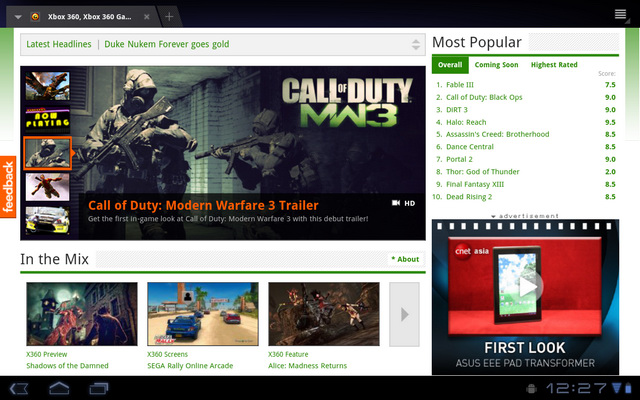Select the highlighted soldier thumbnail in the carousel
Viewport: 640px width, 400px height.
(47, 153)
